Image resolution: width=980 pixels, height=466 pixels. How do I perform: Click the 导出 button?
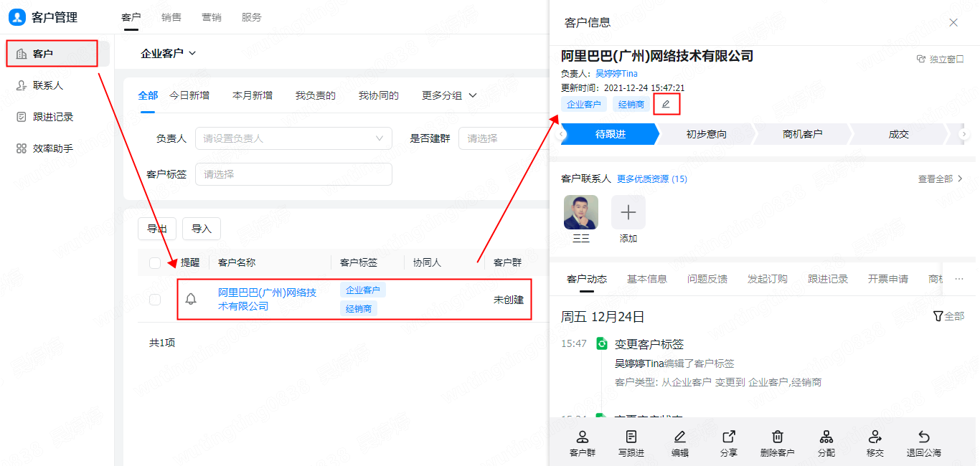157,229
